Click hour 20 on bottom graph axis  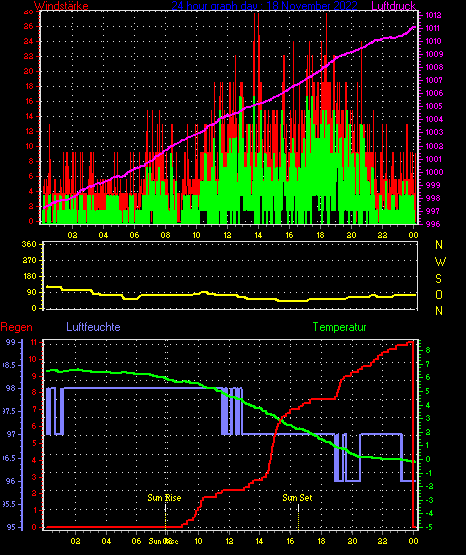[352, 541]
